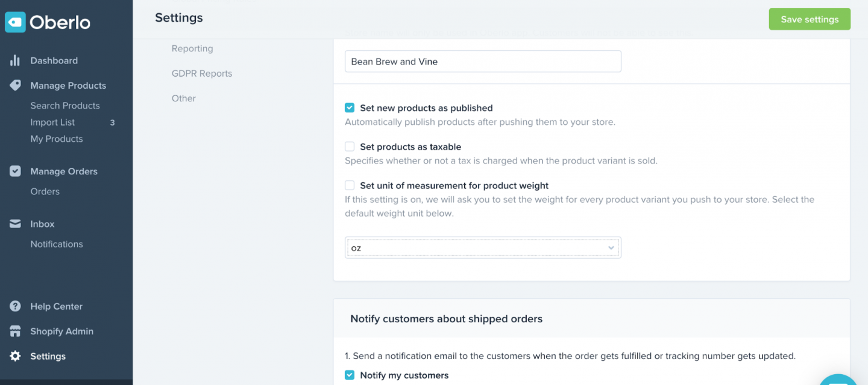Click the Manage Products tag icon
This screenshot has width=868, height=385.
pos(15,85)
